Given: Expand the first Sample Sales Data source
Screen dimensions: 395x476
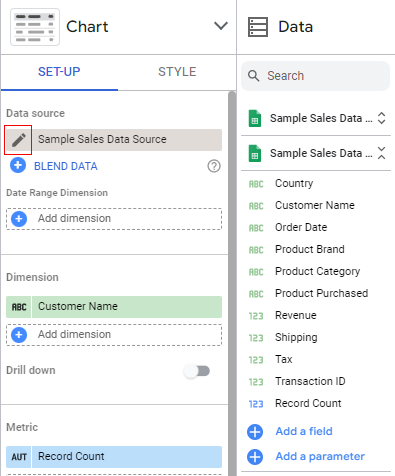Looking at the screenshot, I should (381, 118).
